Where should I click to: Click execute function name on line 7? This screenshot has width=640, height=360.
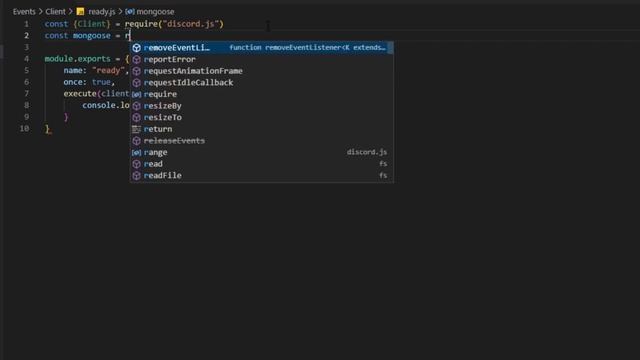[80, 94]
